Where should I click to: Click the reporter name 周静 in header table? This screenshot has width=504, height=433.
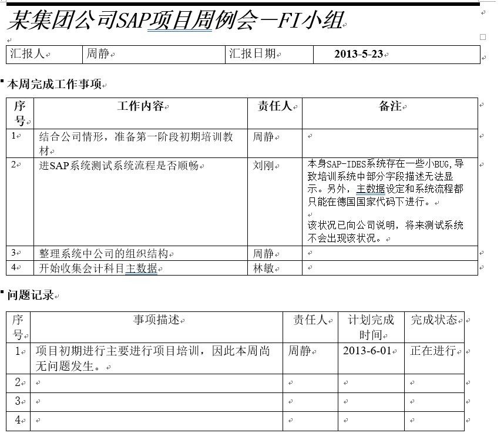(98, 53)
